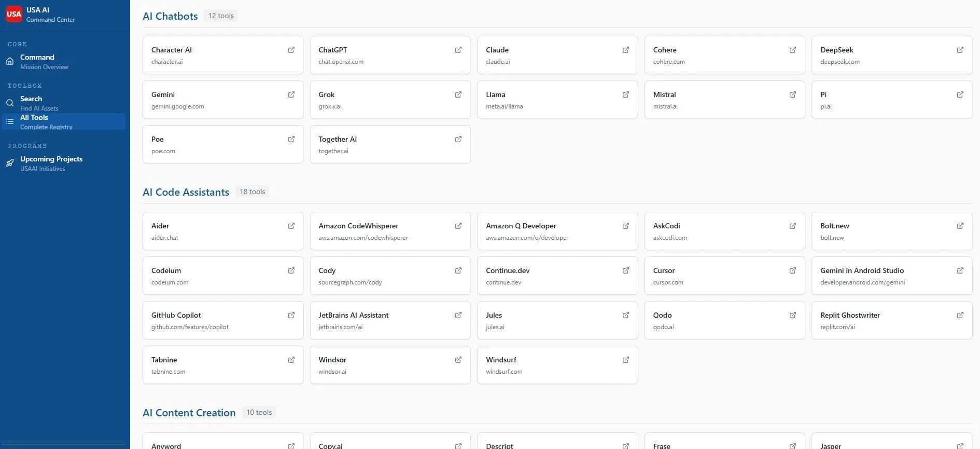Open external link icon on Jules card
The width and height of the screenshot is (980, 449).
pos(626,315)
